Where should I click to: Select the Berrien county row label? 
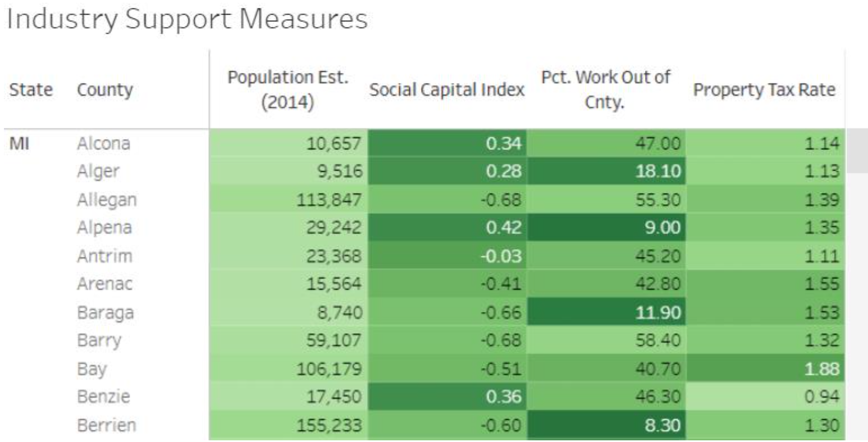click(x=106, y=425)
